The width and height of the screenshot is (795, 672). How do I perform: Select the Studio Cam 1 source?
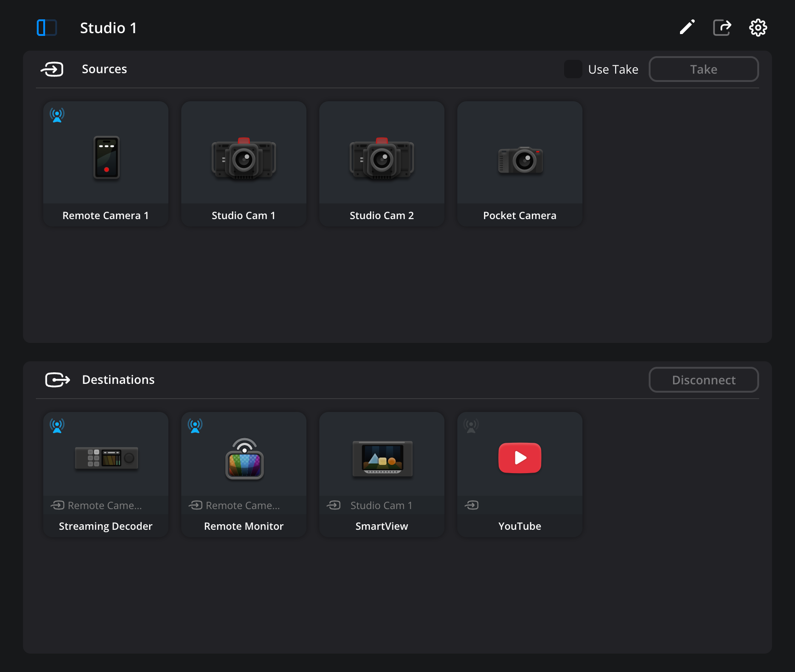[x=244, y=164]
